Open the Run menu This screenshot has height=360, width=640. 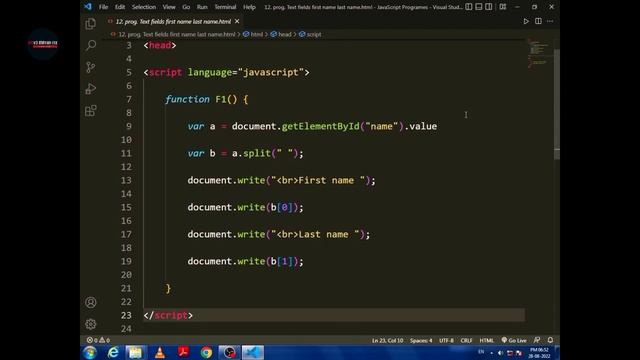coord(202,7)
